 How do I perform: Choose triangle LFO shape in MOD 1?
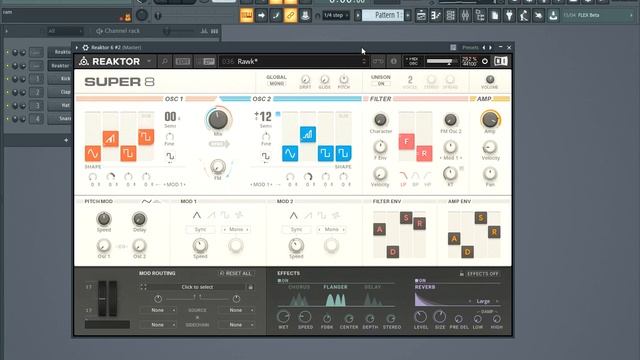197,215
